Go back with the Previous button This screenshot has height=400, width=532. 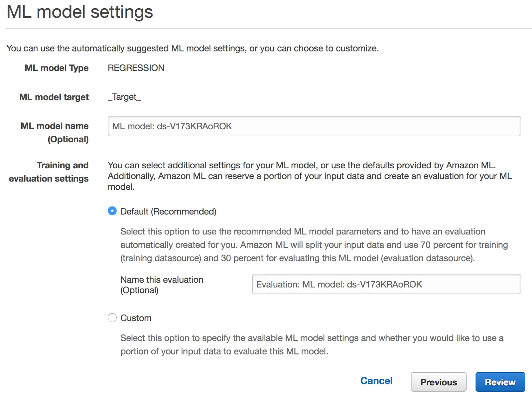pyautogui.click(x=439, y=382)
